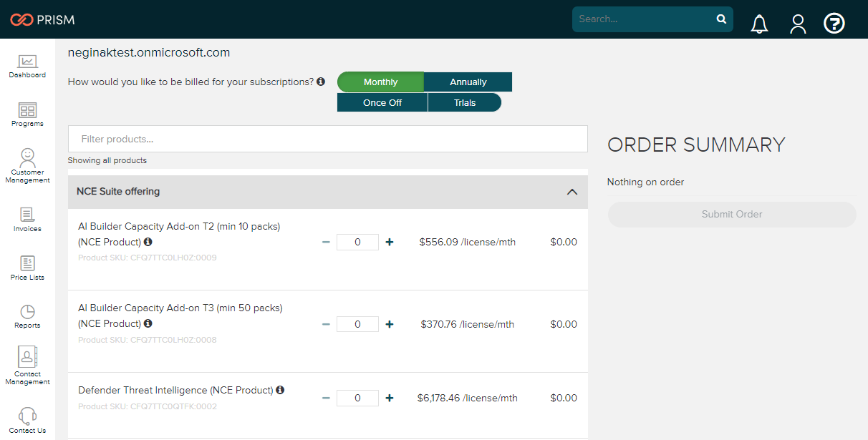The height and width of the screenshot is (440, 868).
Task: Click the Filter products input field
Action: point(327,139)
